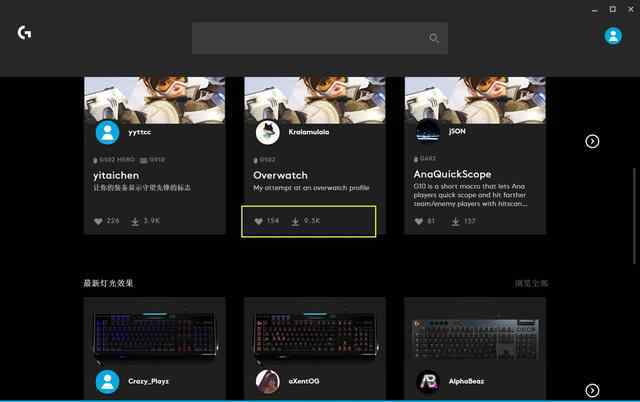
Task: Open the Kralamulala user avatar
Action: tap(267, 132)
